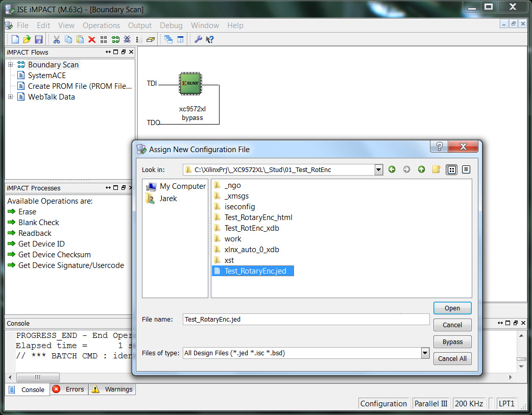Create new folder in dialog
Viewport: 532px width, 415px height.
pos(437,169)
